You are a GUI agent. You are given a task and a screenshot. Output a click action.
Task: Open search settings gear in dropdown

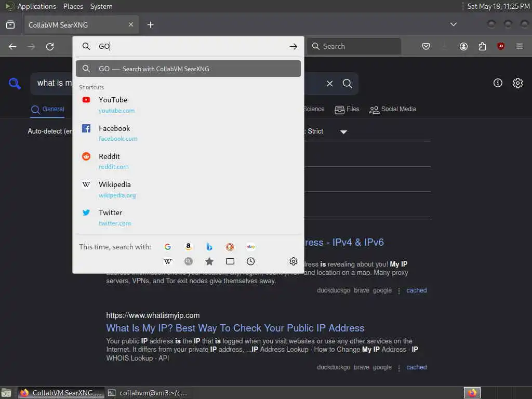(x=294, y=261)
